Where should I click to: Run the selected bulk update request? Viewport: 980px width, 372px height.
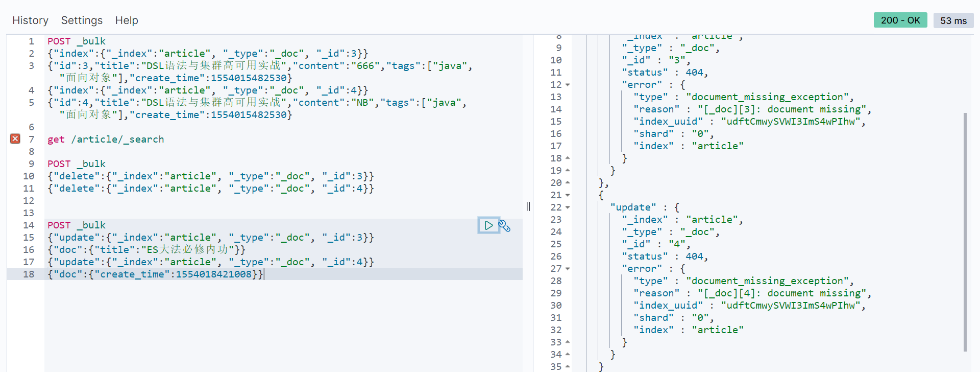(x=488, y=225)
